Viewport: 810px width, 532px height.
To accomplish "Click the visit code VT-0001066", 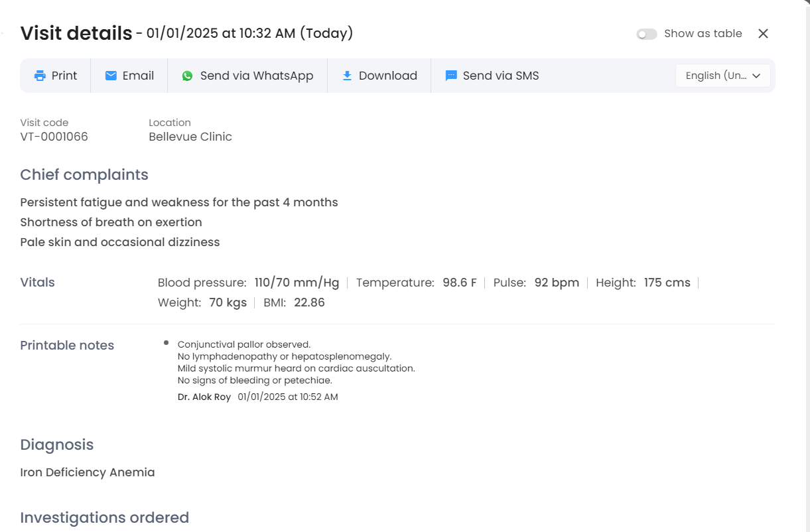I will click(x=54, y=137).
